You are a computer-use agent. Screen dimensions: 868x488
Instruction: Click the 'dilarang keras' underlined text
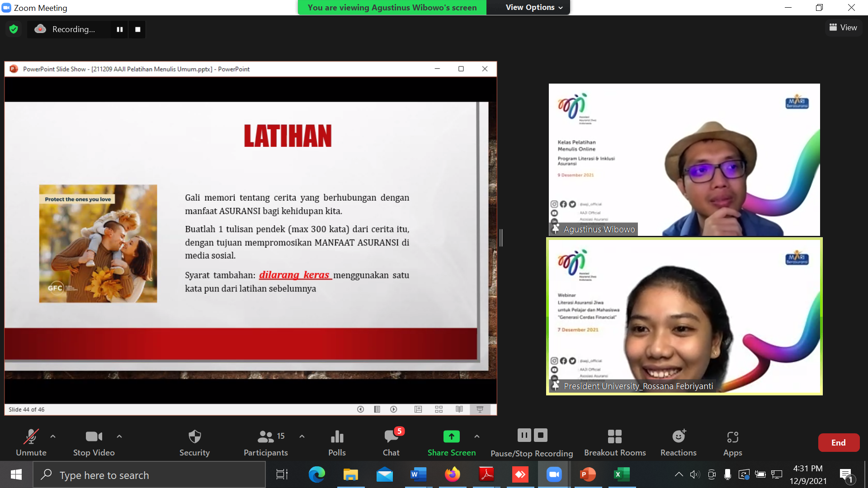click(294, 275)
